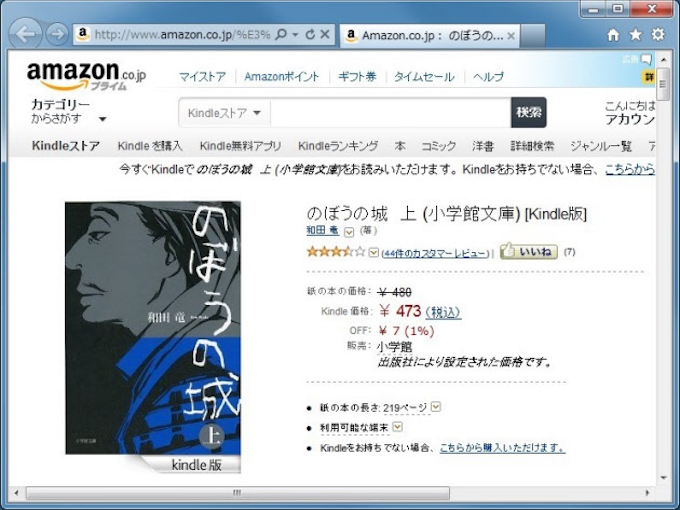The image size is (680, 510).
Task: Click the browser back arrow button
Action: 25,33
